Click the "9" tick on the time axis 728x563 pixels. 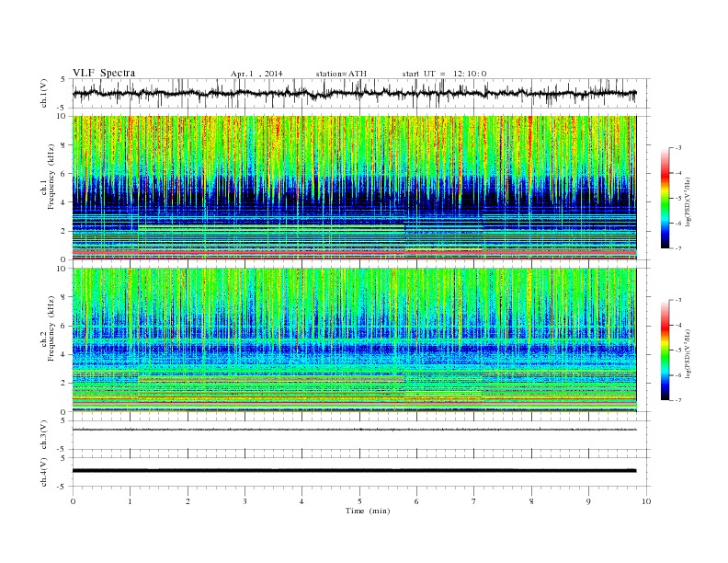[588, 501]
